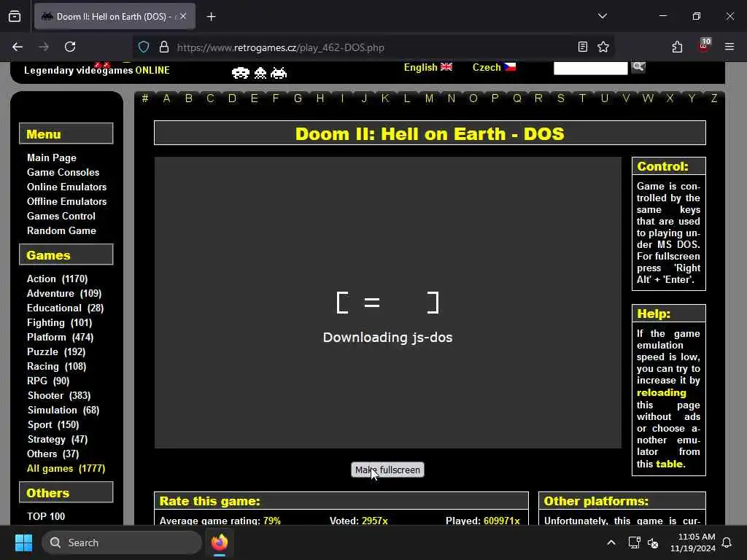This screenshot has width=747, height=560.
Task: Click the taskbar Search box
Action: pos(122,542)
